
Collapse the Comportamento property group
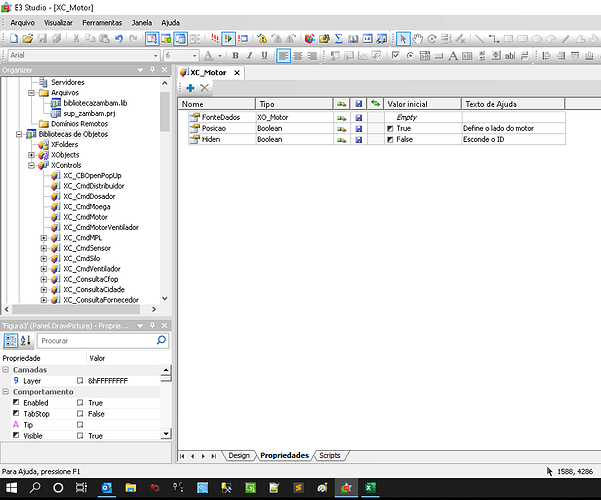5,391
